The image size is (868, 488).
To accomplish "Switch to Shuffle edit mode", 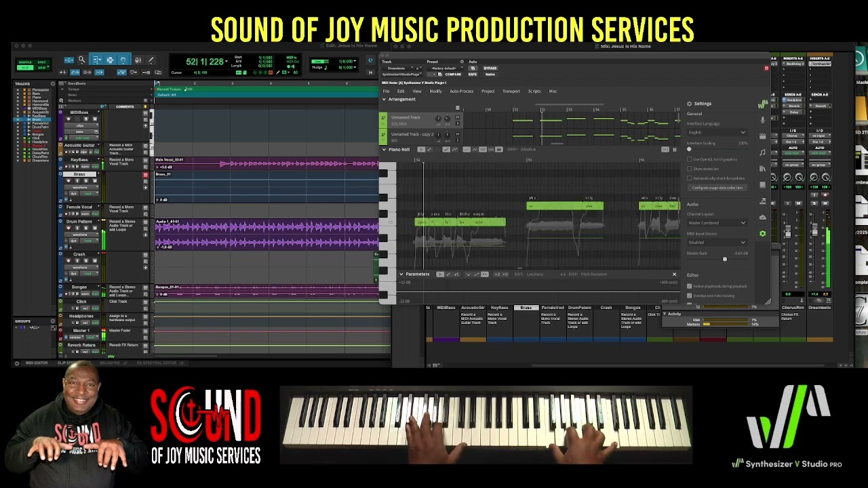I will [25, 62].
